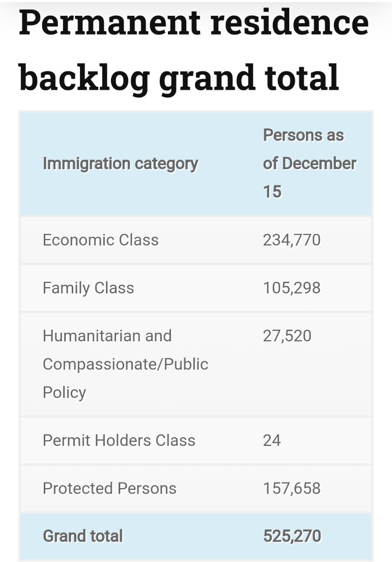Click the "Humanitarian and" text line
This screenshot has width=392, height=562.
[x=107, y=336]
